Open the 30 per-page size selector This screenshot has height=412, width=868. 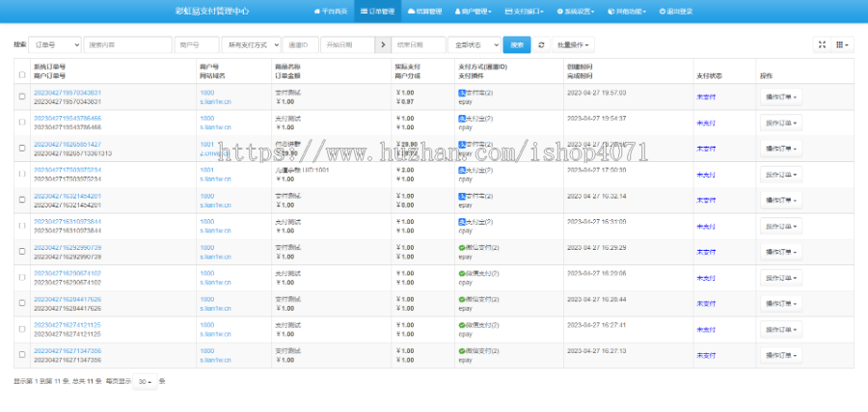(x=145, y=381)
